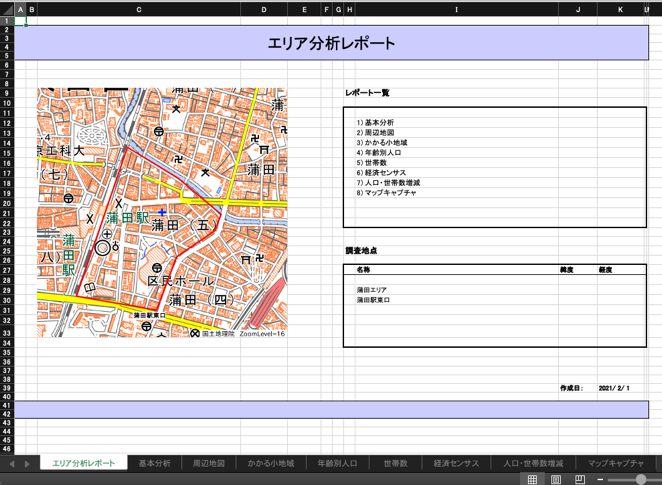Viewport: 662px width, 485px height.
Task: Open the 基本分析 sheet tab
Action: 154,463
